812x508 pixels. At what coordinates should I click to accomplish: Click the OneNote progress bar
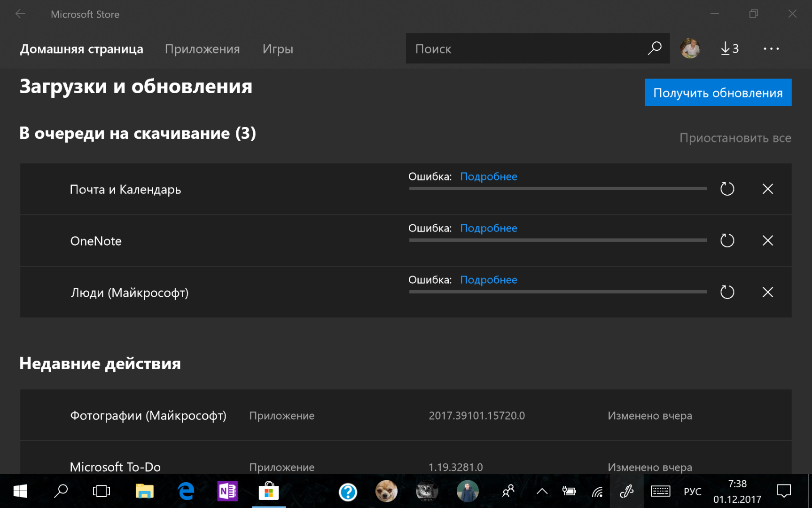(558, 240)
